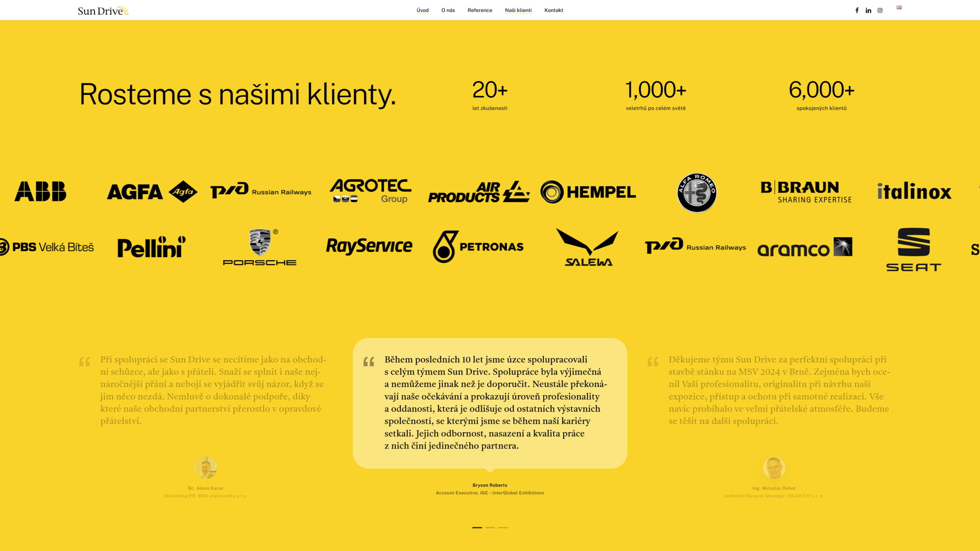Image resolution: width=980 pixels, height=551 pixels.
Task: Open the Facebook social link
Action: (857, 10)
